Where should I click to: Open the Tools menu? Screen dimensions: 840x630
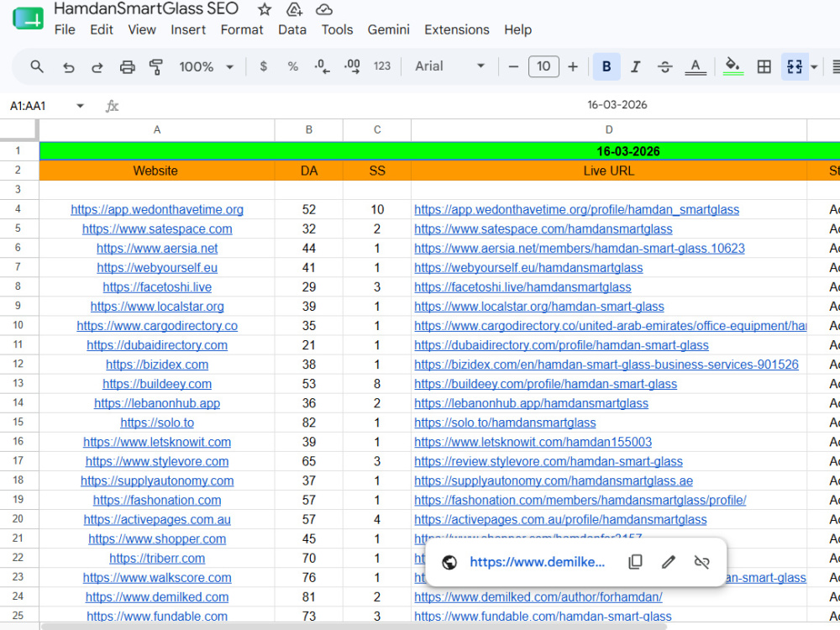point(337,29)
